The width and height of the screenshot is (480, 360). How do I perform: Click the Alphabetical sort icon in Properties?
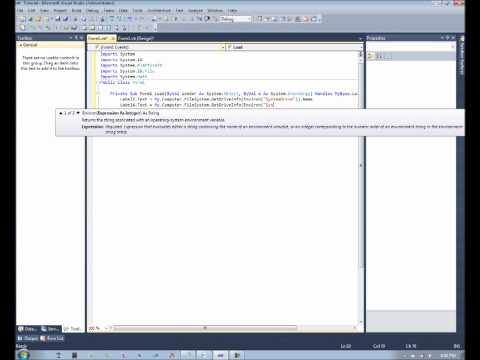[379, 56]
